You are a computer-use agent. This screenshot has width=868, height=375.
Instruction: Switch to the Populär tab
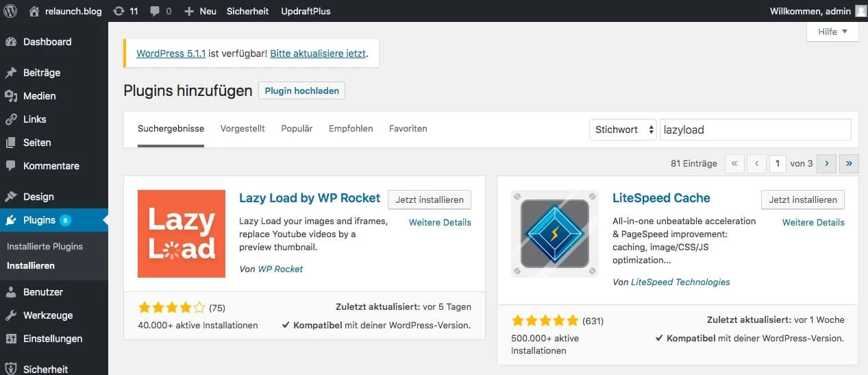(x=297, y=128)
